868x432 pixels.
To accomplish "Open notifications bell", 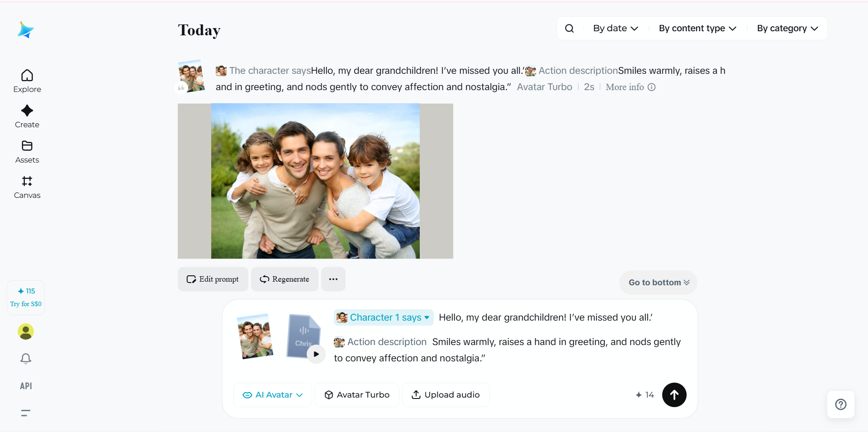I will (26, 359).
